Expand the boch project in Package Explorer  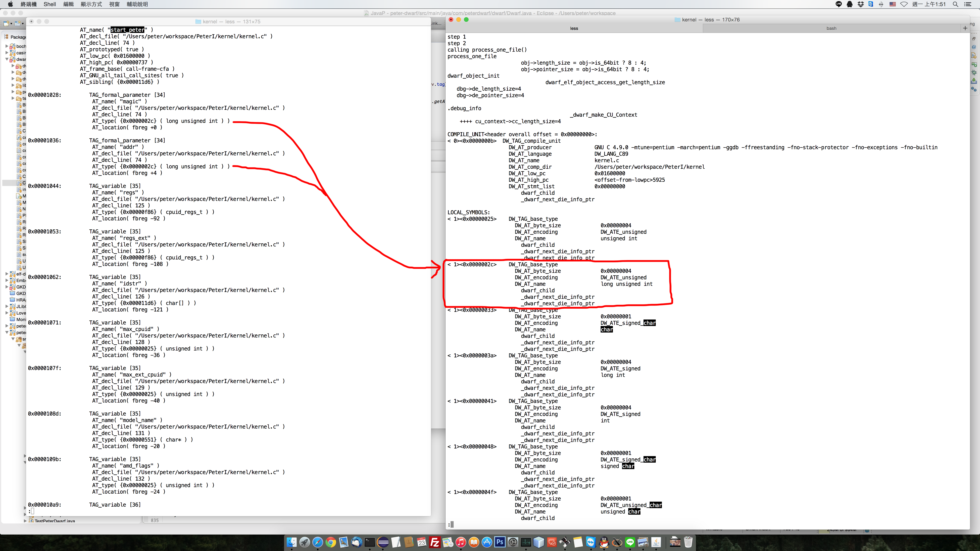tap(7, 46)
